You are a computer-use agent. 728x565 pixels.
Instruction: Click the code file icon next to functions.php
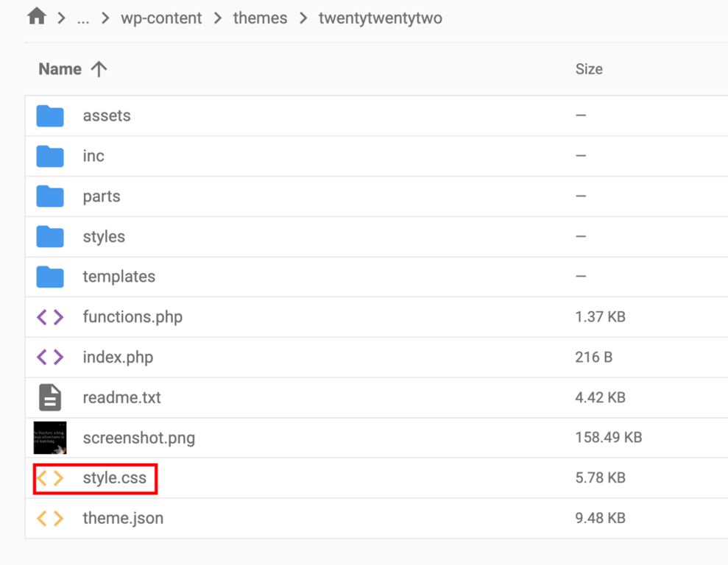click(49, 316)
